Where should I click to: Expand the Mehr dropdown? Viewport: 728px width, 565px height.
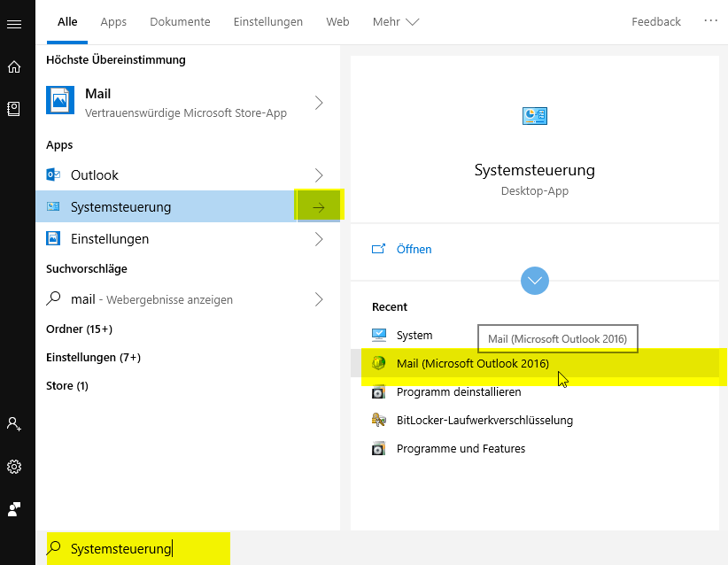(x=395, y=21)
